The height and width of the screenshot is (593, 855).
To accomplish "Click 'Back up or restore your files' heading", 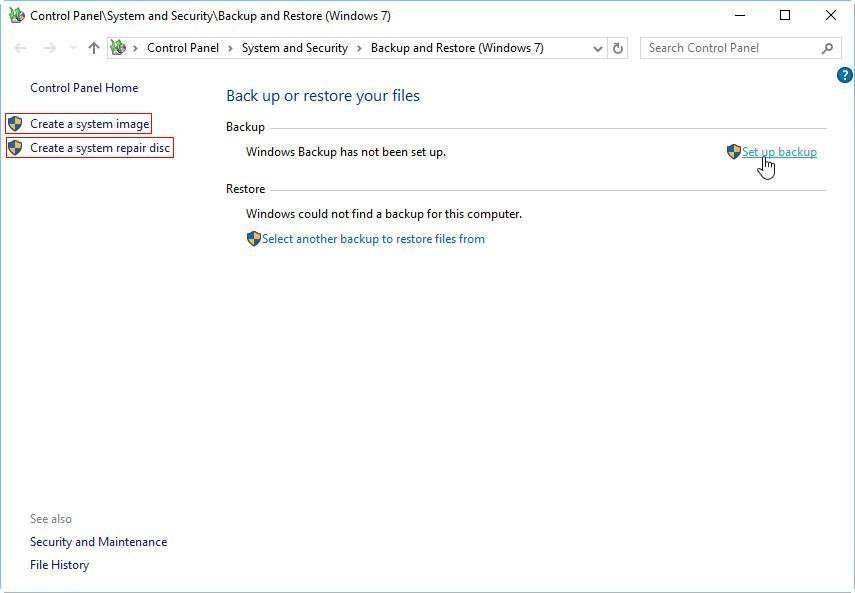I will pyautogui.click(x=323, y=96).
